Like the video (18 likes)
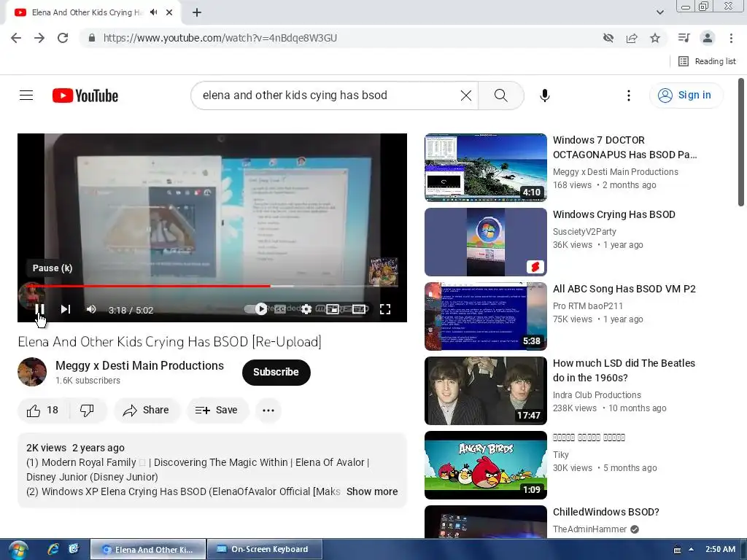The image size is (747, 560). (43, 410)
